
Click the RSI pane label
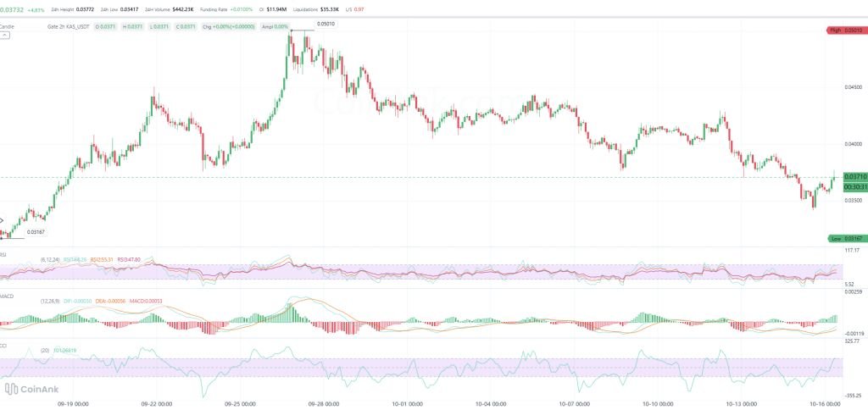point(3,255)
